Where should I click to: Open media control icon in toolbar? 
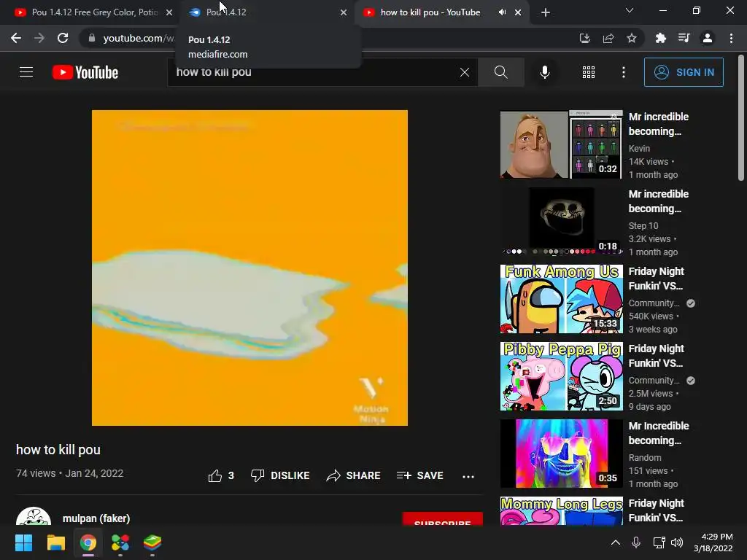[684, 38]
